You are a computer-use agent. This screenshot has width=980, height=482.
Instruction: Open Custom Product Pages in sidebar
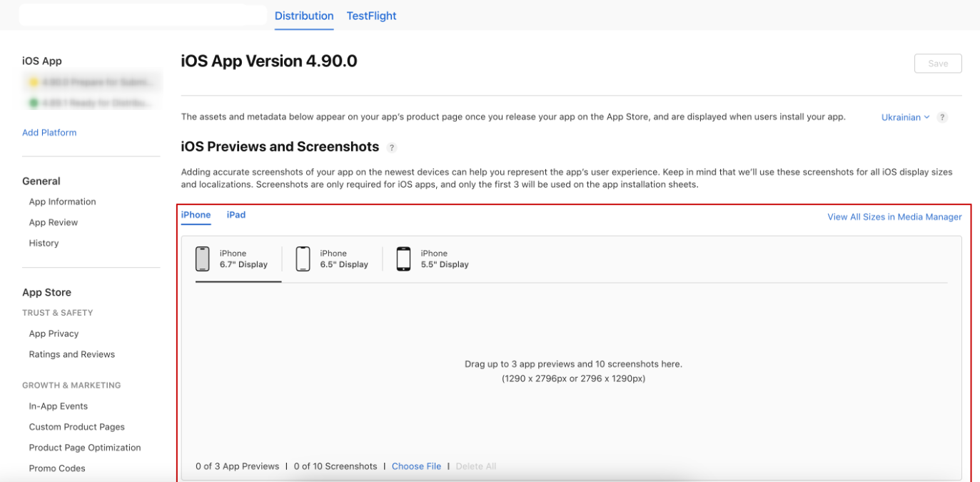pos(76,427)
